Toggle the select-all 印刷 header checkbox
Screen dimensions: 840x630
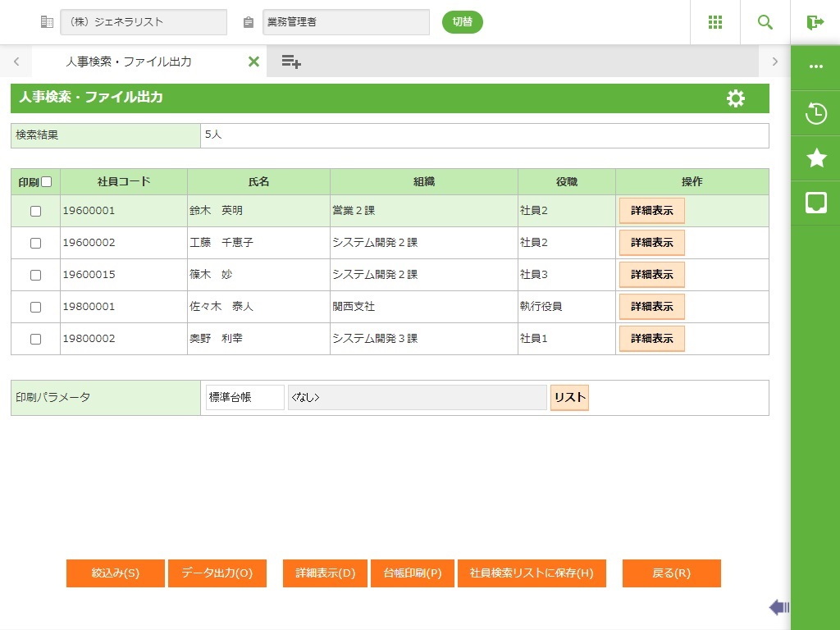pos(47,182)
